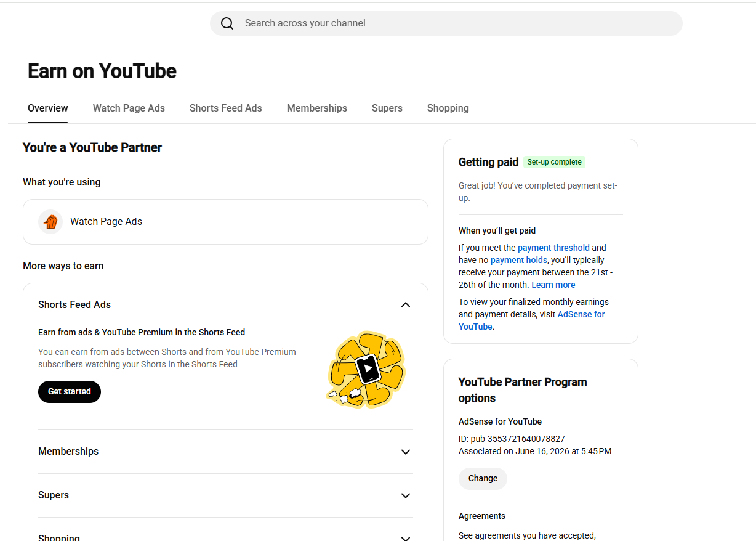
Task: Click the Change AdSense button
Action: (483, 479)
